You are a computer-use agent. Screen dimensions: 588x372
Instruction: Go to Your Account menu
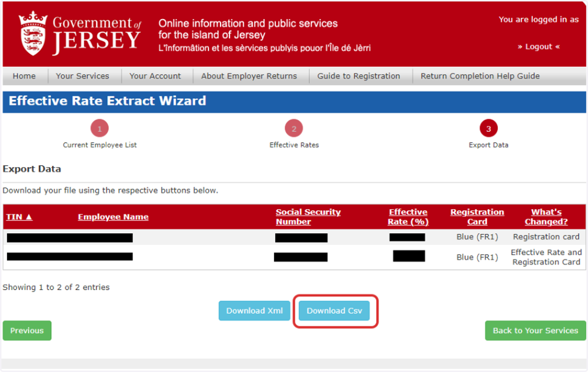pyautogui.click(x=155, y=76)
